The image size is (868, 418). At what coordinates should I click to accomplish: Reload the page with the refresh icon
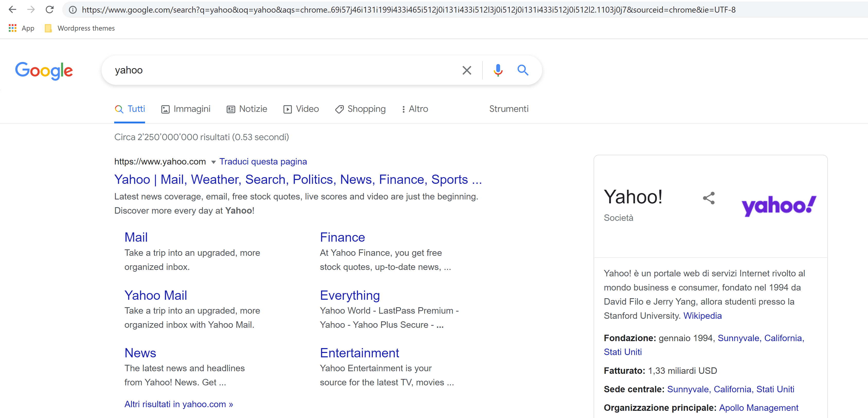50,10
